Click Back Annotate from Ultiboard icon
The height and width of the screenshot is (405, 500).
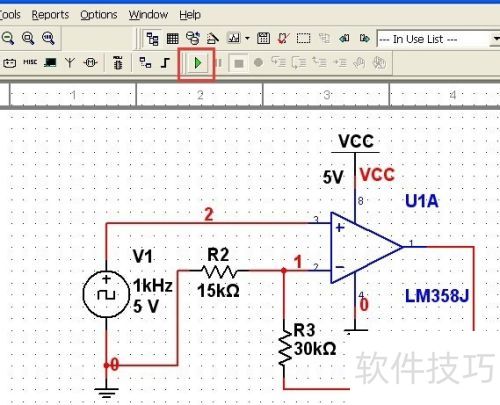344,38
